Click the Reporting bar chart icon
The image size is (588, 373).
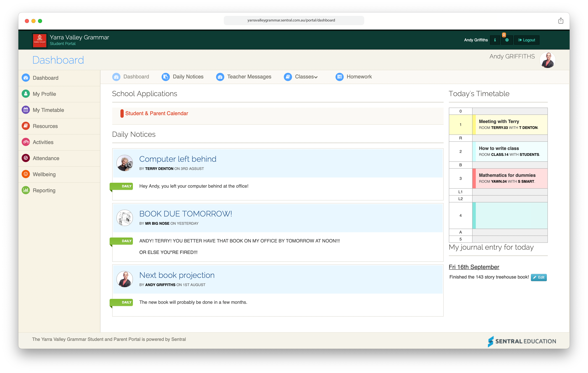[x=26, y=190]
